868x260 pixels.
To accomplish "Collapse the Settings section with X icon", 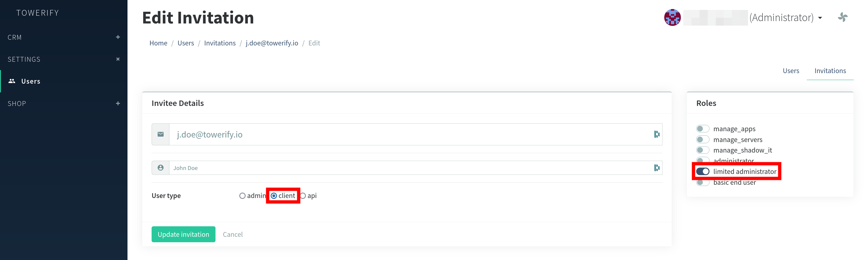I will coord(118,59).
